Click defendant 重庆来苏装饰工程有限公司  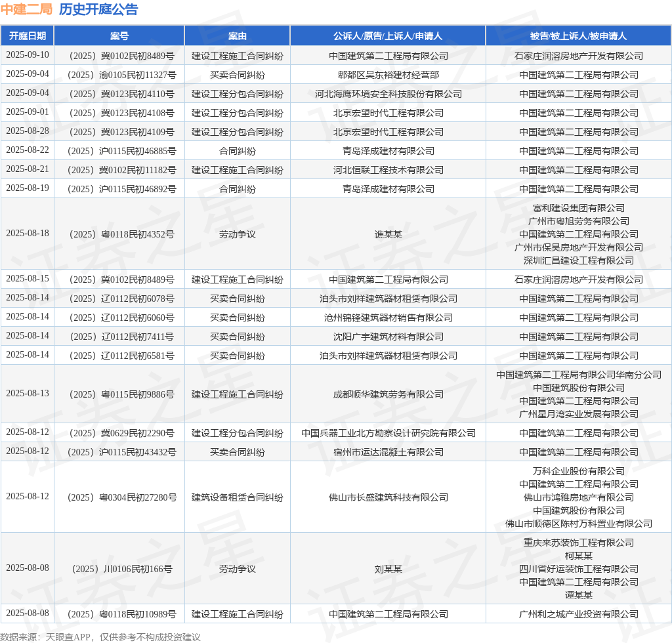click(579, 543)
